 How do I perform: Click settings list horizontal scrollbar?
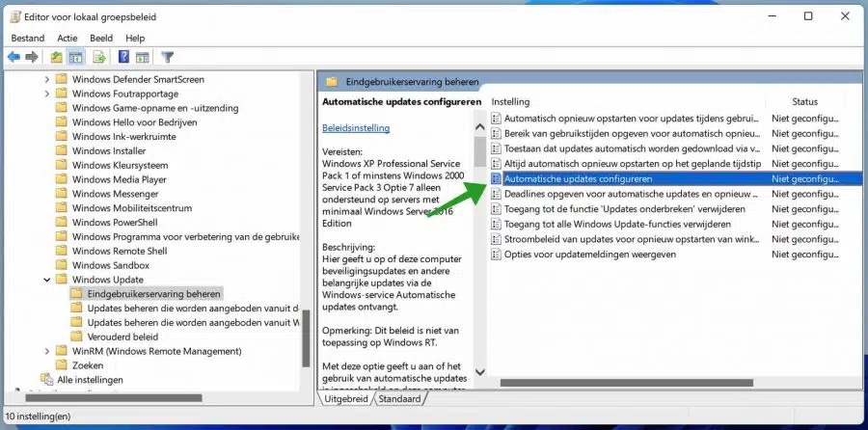(x=626, y=383)
